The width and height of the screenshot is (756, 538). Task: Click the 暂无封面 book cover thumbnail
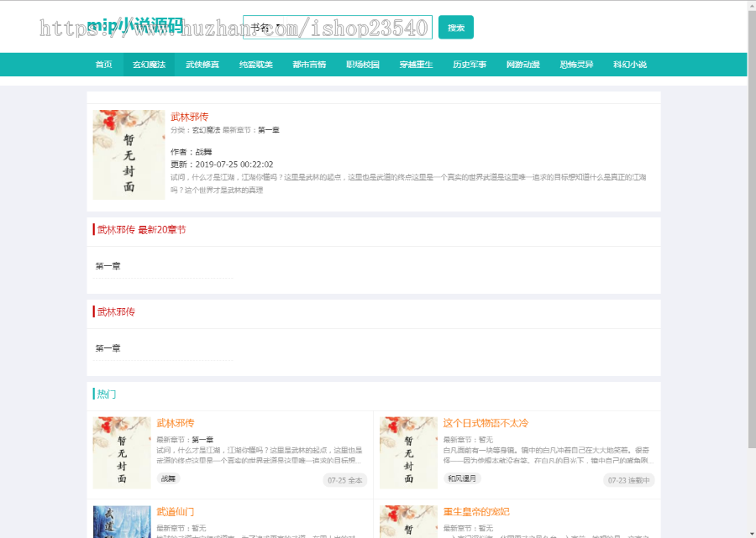128,154
